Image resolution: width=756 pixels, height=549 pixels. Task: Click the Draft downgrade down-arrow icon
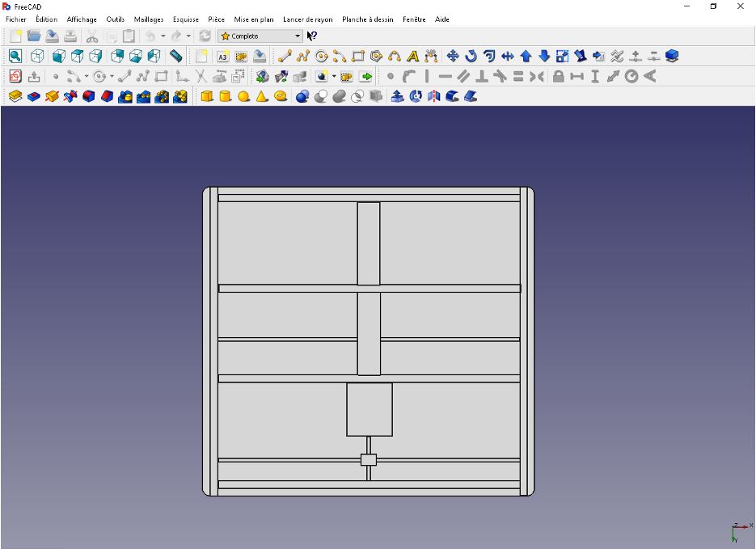[x=544, y=56]
